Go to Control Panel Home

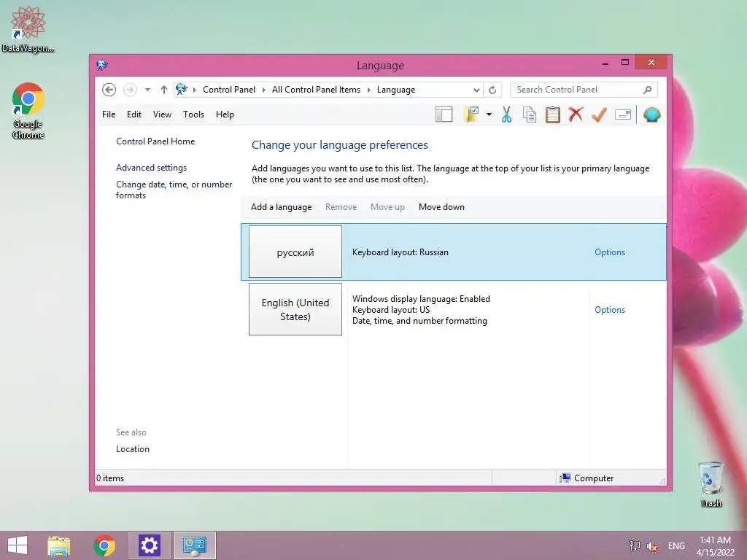click(155, 141)
